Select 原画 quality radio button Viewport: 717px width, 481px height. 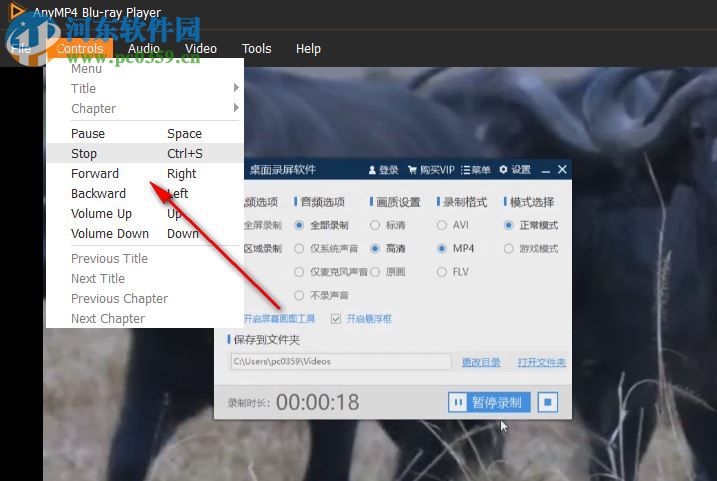point(375,272)
